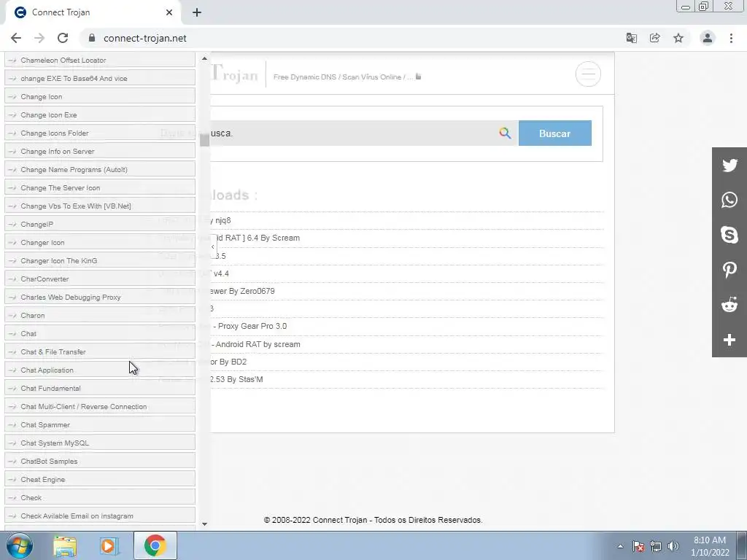Viewport: 747px width, 560px height.
Task: Click the address bar URL
Action: pos(145,38)
